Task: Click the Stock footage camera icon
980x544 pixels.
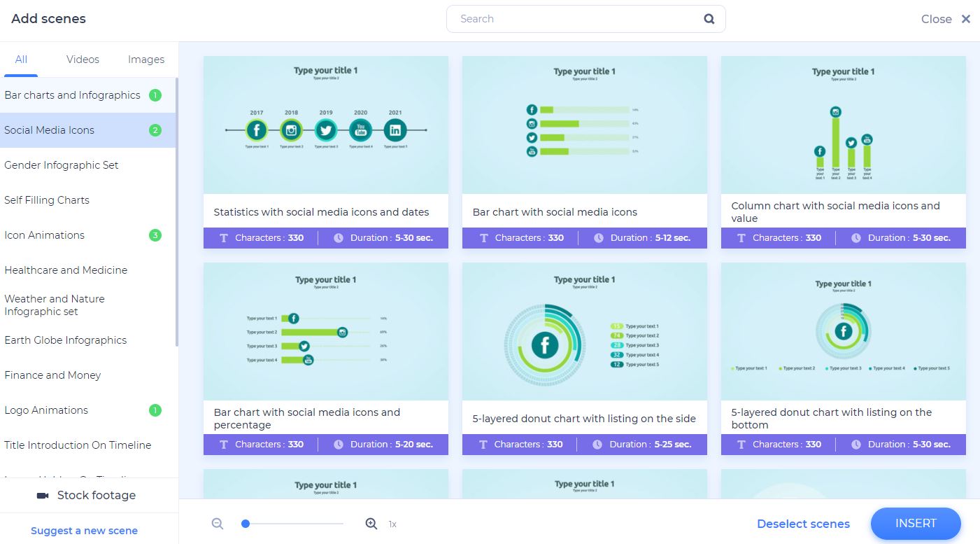Action: 43,496
